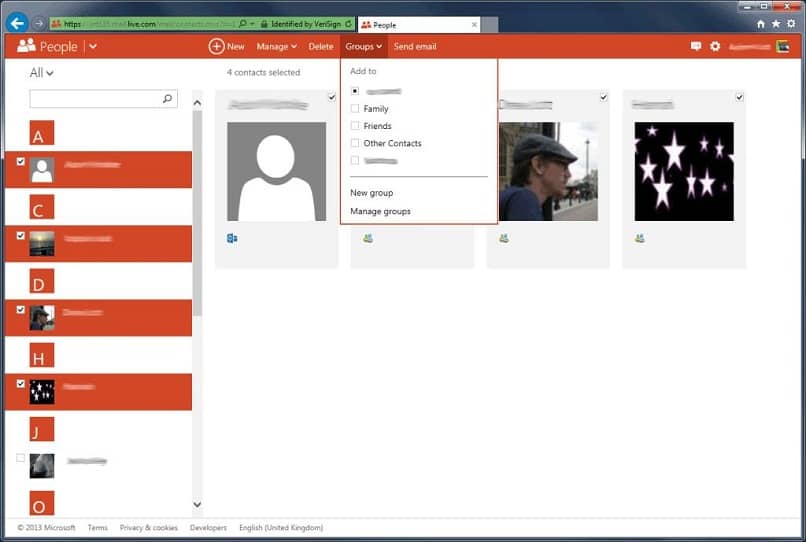Click the Delete button in toolbar

click(x=321, y=46)
